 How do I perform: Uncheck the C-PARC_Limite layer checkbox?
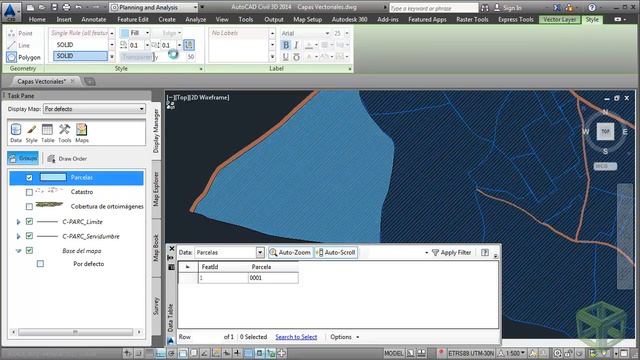point(29,221)
